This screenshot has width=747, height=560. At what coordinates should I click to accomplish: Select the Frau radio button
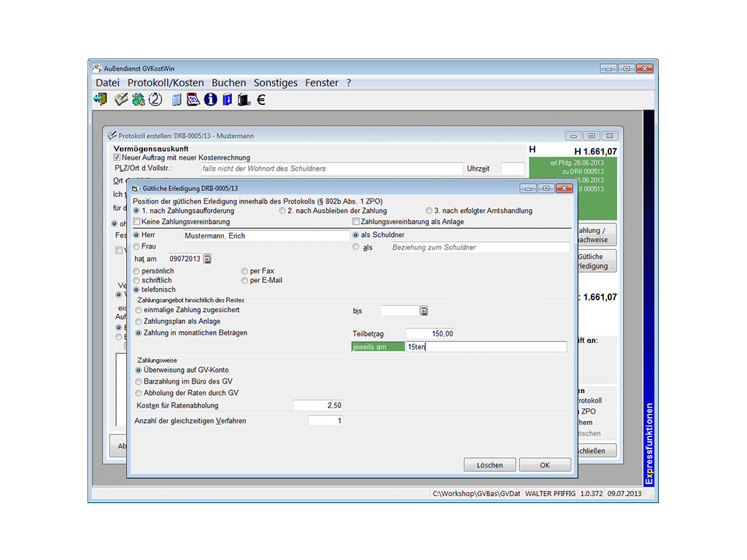(137, 247)
